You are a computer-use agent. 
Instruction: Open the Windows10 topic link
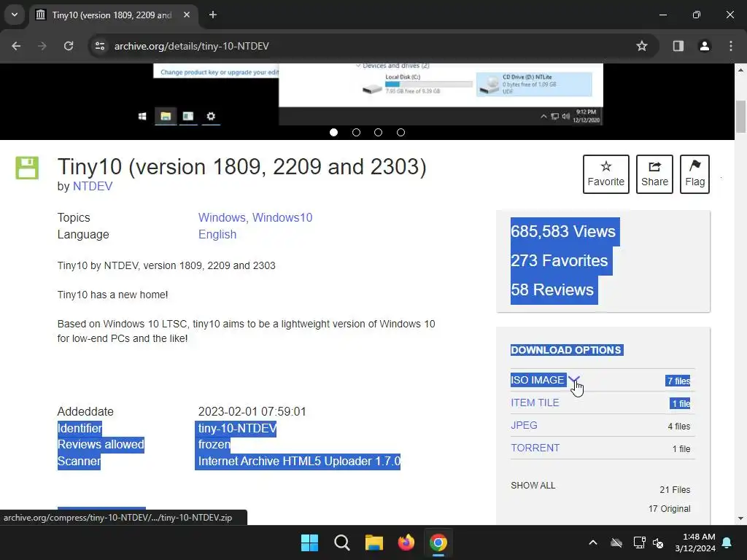pos(282,217)
